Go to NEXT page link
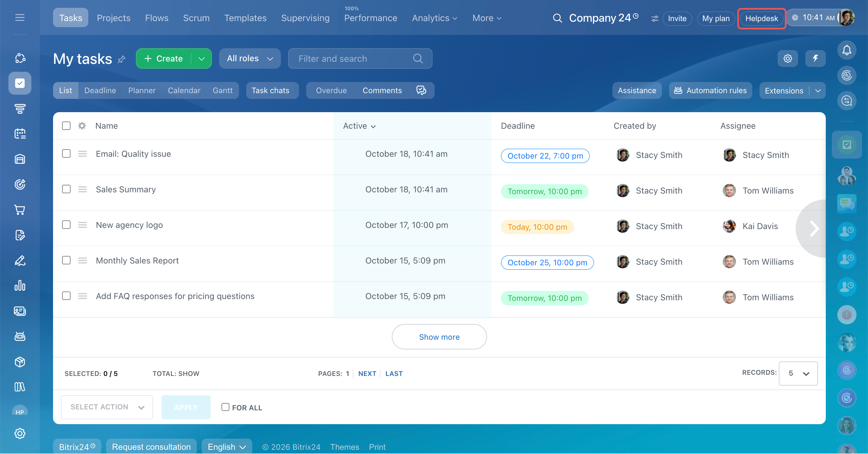868x454 pixels. tap(367, 374)
